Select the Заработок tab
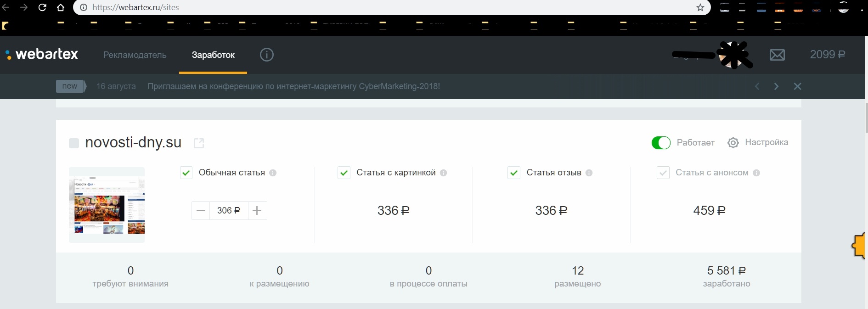The image size is (868, 309). point(213,55)
